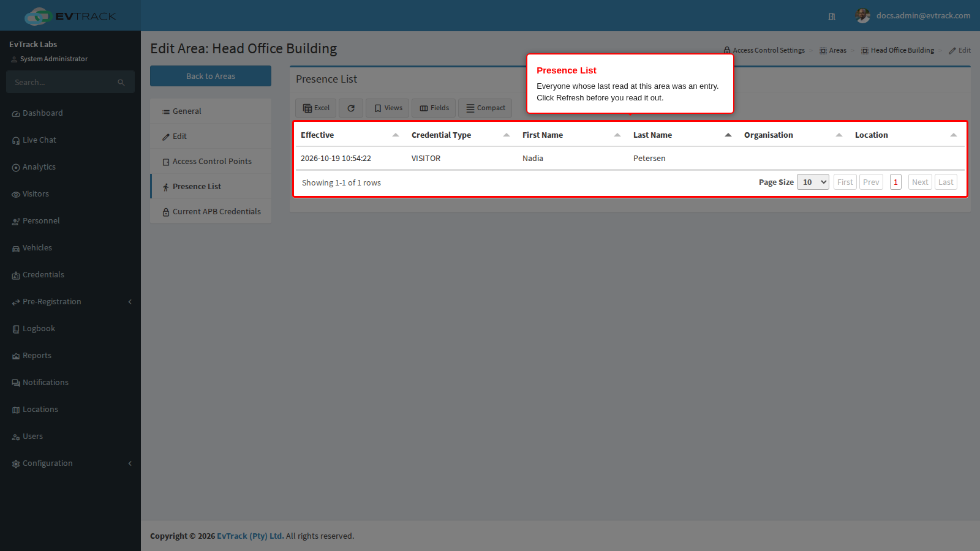Screen dimensions: 980x551
Task: Open Access Control Points section
Action: [211, 162]
